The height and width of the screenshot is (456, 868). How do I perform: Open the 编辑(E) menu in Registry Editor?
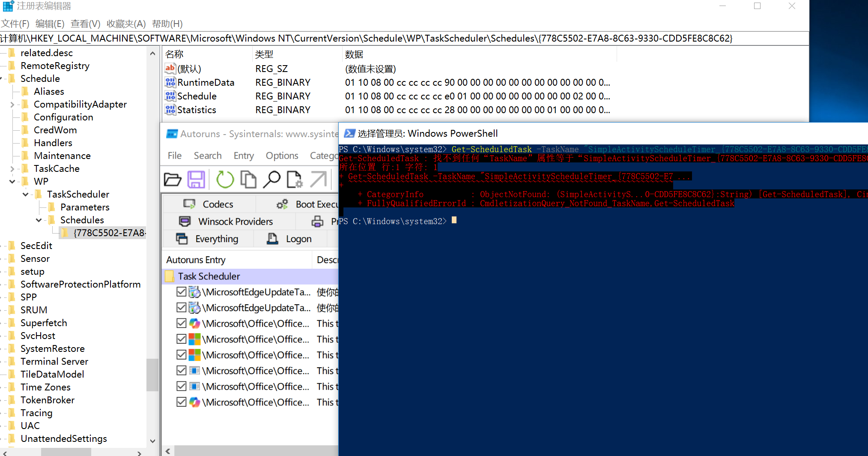50,24
